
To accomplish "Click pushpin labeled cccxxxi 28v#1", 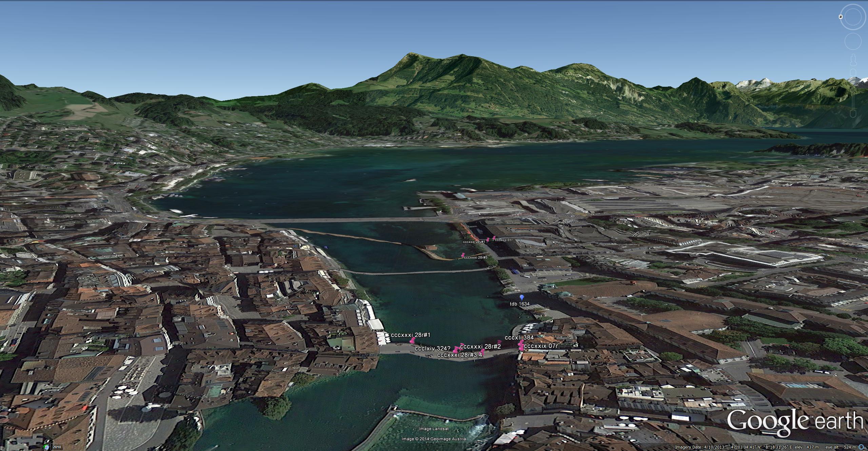I will tap(488, 239).
